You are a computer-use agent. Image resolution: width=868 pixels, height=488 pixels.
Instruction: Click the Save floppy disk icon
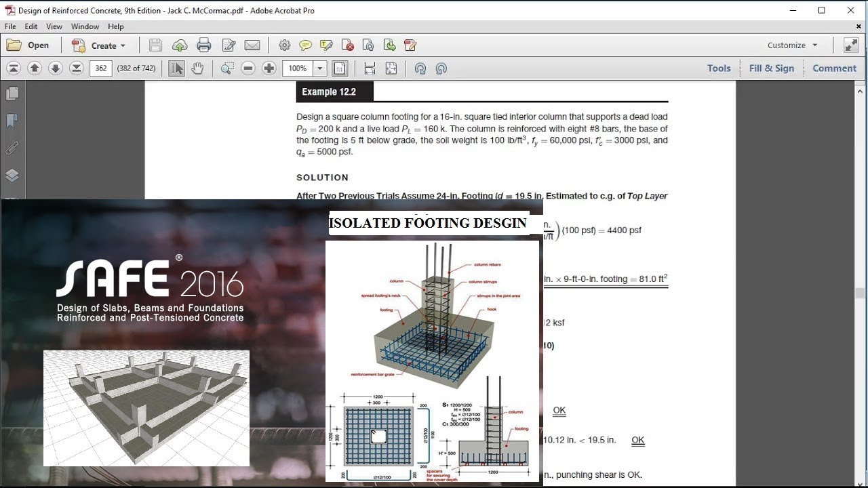[x=155, y=45]
